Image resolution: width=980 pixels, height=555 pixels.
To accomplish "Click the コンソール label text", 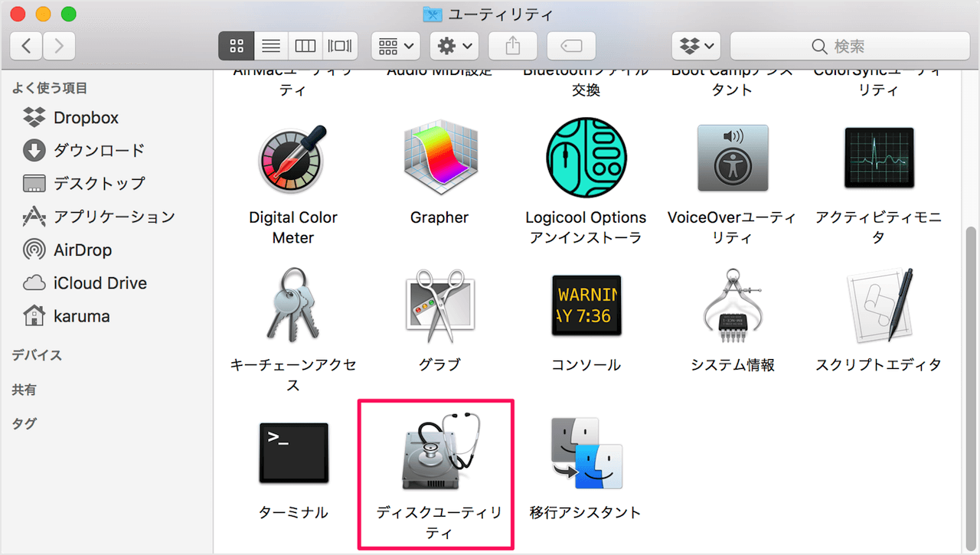I will (x=586, y=365).
